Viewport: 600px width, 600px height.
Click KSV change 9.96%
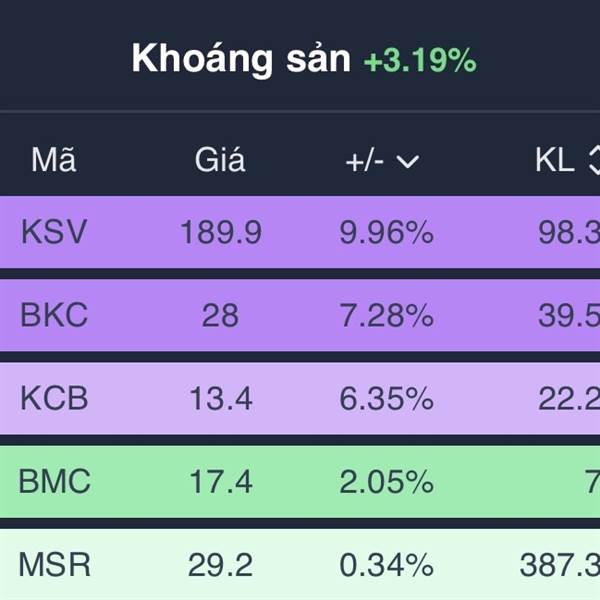pos(385,233)
